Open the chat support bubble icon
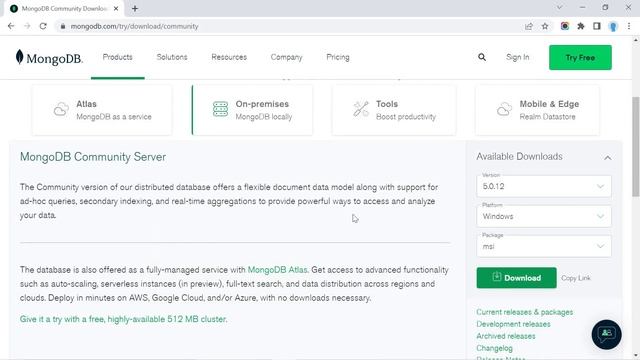 click(607, 334)
